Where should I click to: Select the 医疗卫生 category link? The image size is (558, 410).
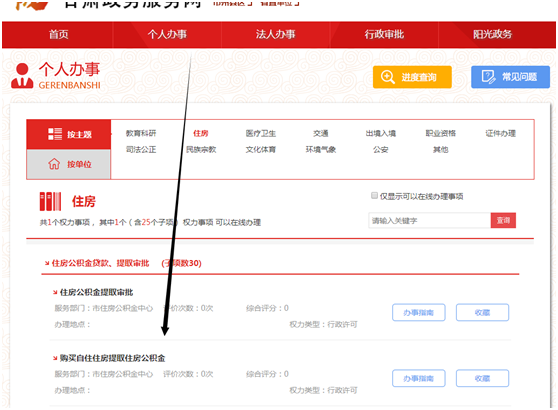pos(260,133)
